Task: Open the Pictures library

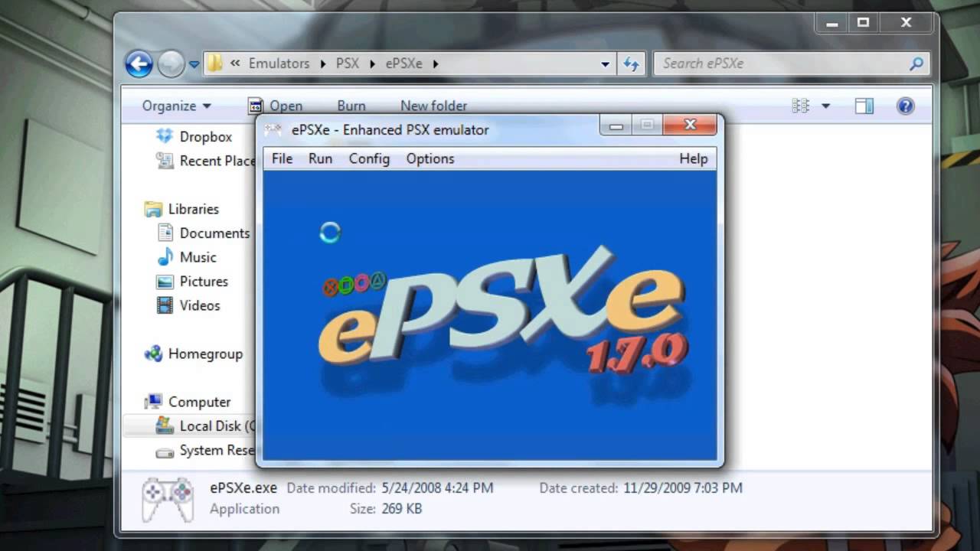Action: pyautogui.click(x=204, y=281)
